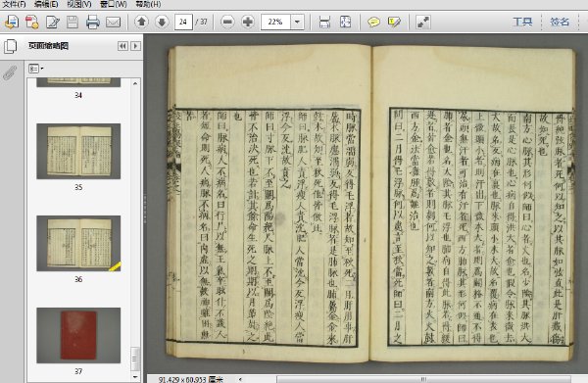588x383 pixels.
Task: Collapse the navigation pane with double arrow
Action: (122, 46)
